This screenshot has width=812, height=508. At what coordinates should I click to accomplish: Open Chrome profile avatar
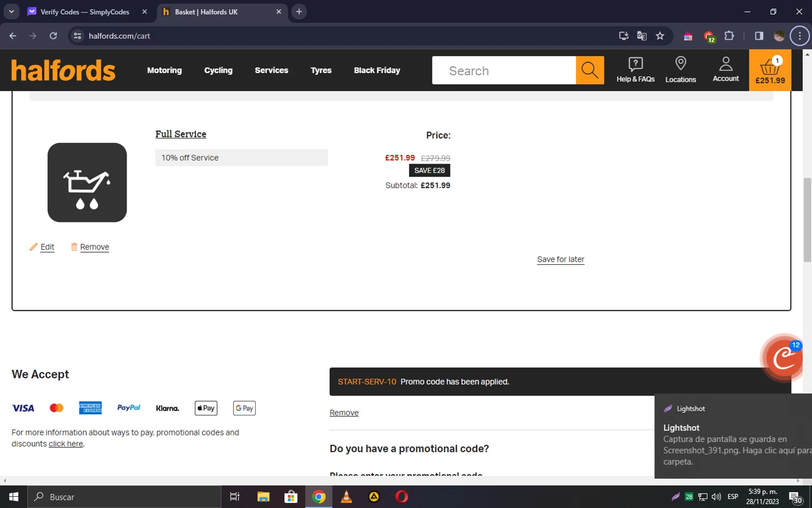click(780, 36)
